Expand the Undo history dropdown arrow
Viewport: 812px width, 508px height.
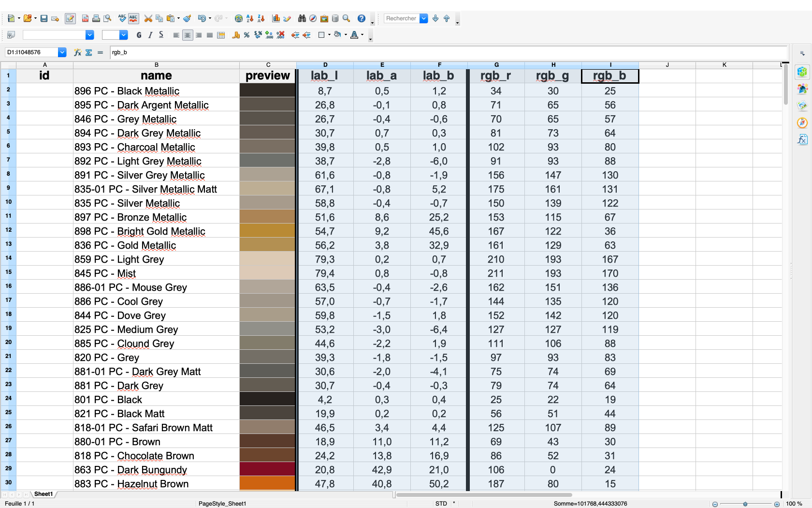210,18
